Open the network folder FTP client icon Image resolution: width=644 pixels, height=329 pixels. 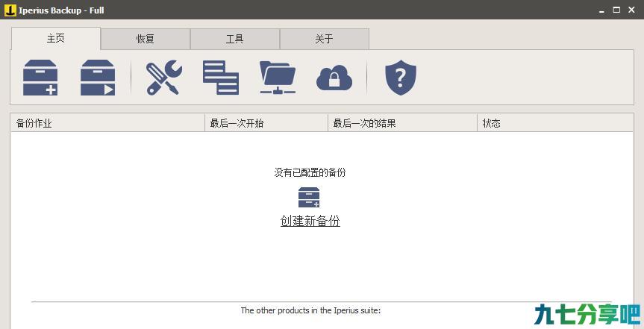pos(278,78)
